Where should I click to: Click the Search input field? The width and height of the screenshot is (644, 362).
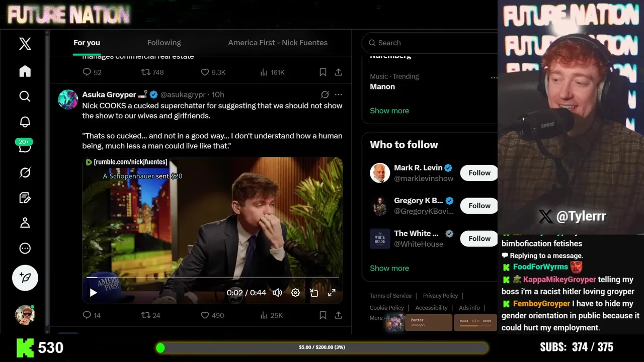point(430,43)
